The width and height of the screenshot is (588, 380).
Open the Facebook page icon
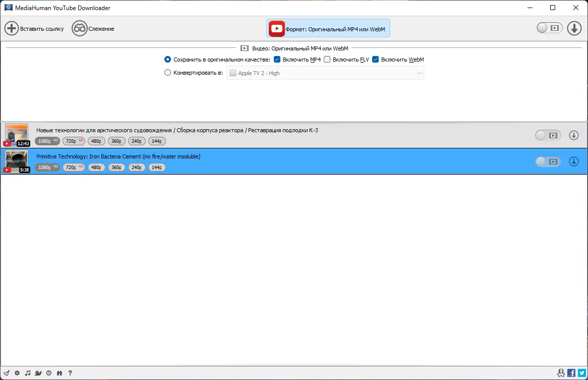pyautogui.click(x=571, y=373)
